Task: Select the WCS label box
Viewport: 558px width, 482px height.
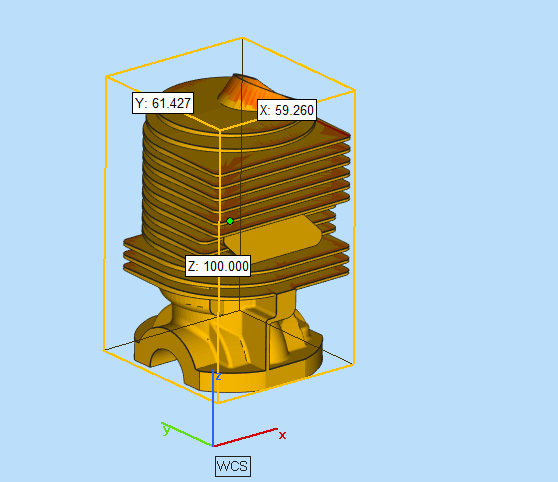Action: (x=233, y=466)
